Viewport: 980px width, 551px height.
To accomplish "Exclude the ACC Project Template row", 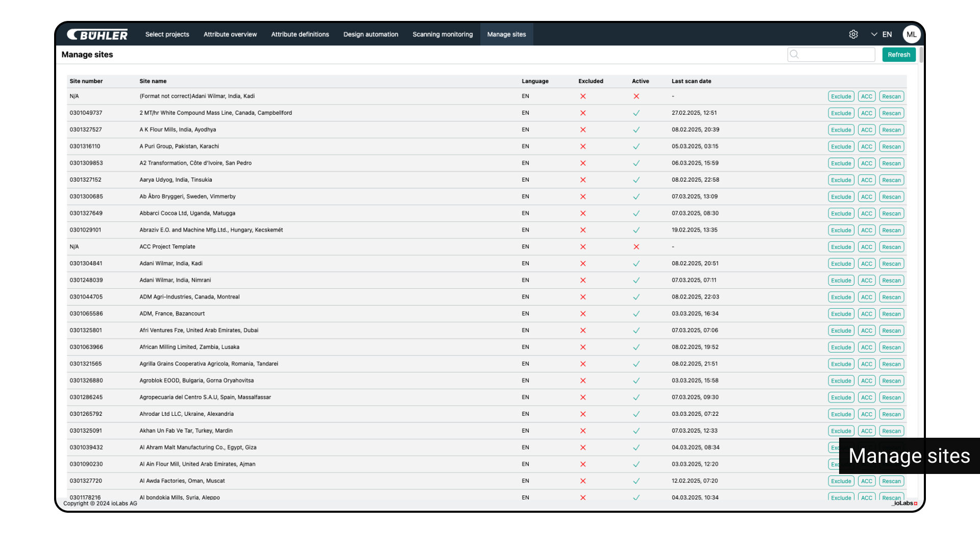I will tap(841, 247).
